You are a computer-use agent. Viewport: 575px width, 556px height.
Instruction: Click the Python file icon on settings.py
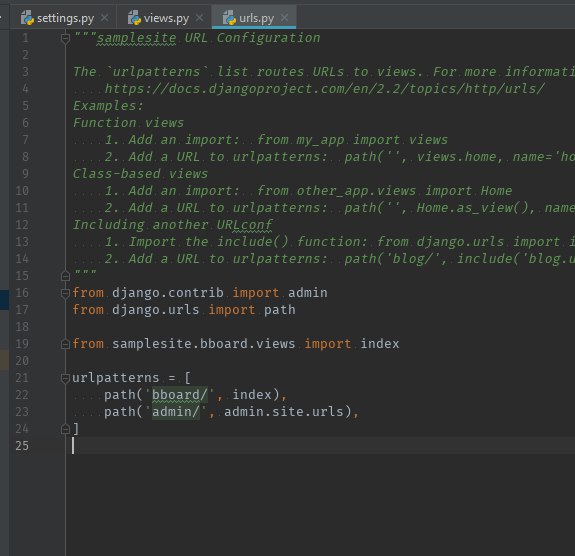point(27,18)
